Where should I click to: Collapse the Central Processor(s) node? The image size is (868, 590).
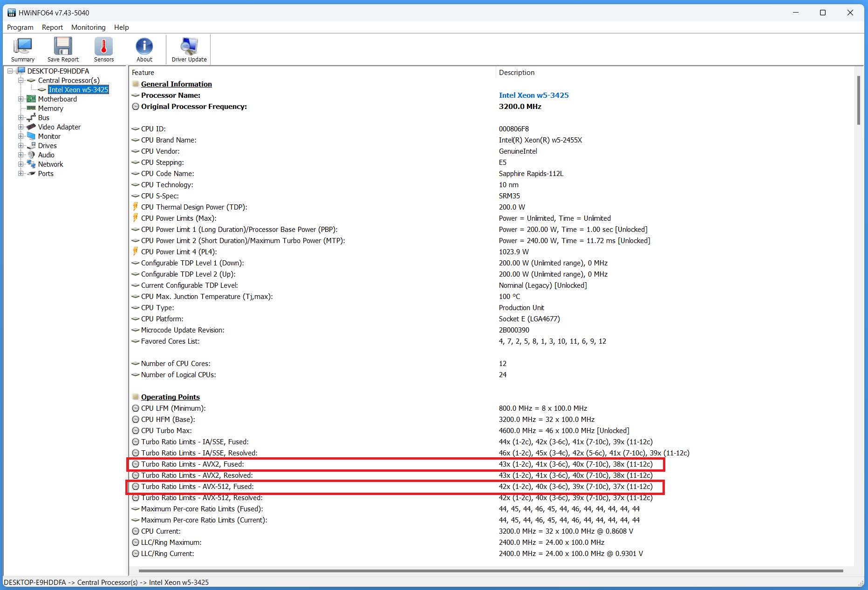[21, 80]
